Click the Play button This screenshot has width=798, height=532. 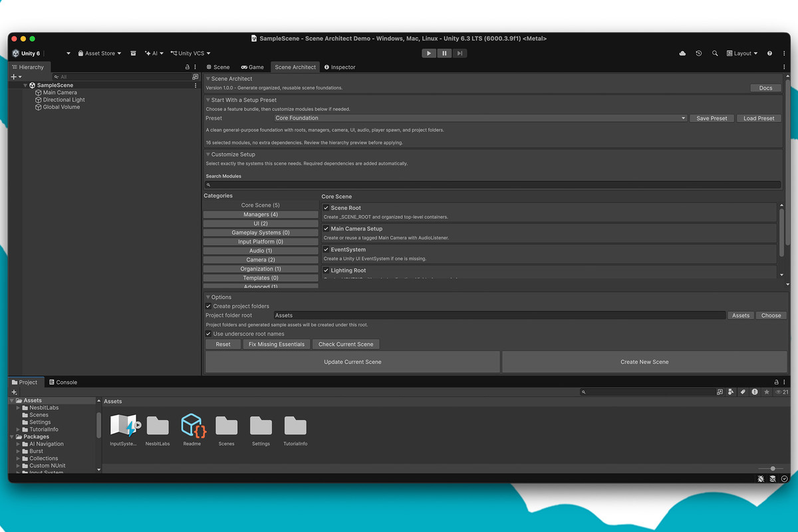[x=429, y=53]
